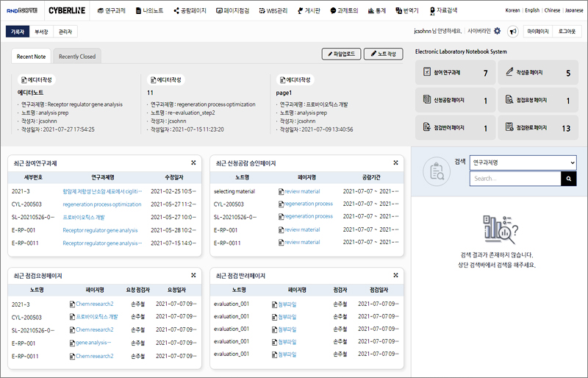
Task: Click the magnifier search button
Action: pos(568,179)
